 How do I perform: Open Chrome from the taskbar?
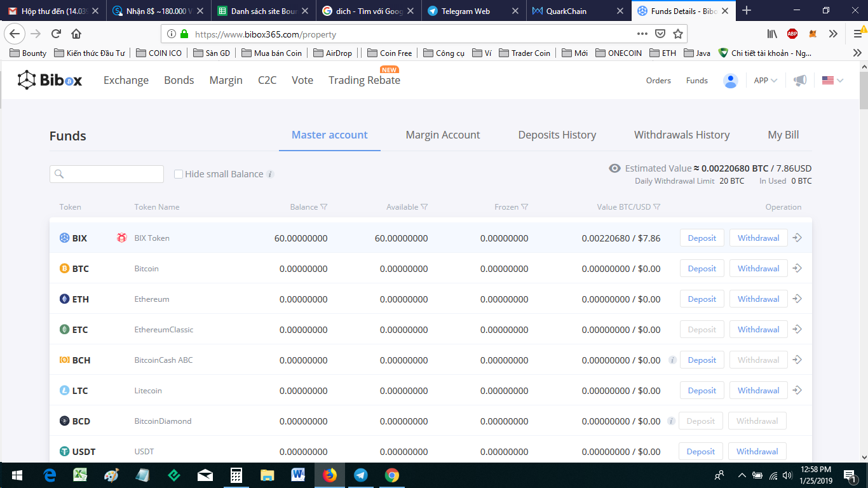pyautogui.click(x=392, y=475)
